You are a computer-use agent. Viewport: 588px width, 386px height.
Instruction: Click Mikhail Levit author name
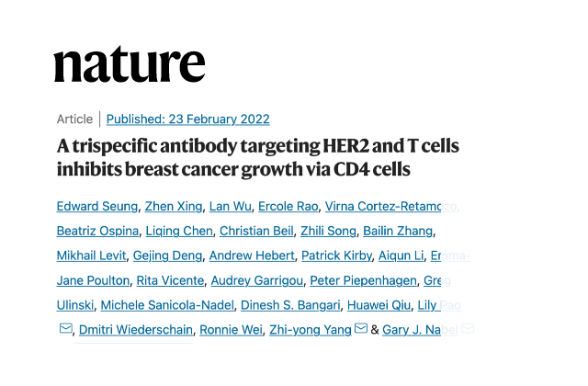point(91,255)
